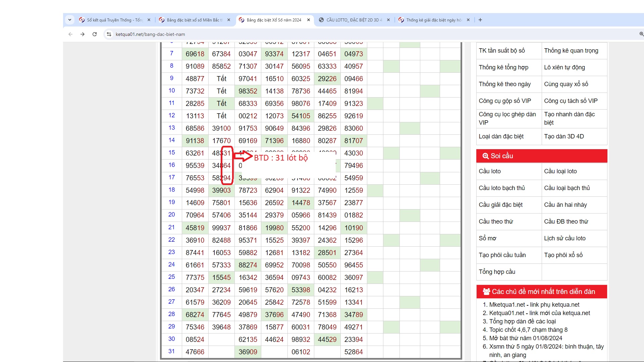The width and height of the screenshot is (644, 362).
Task: Click the browser back arrow icon
Action: pyautogui.click(x=70, y=34)
